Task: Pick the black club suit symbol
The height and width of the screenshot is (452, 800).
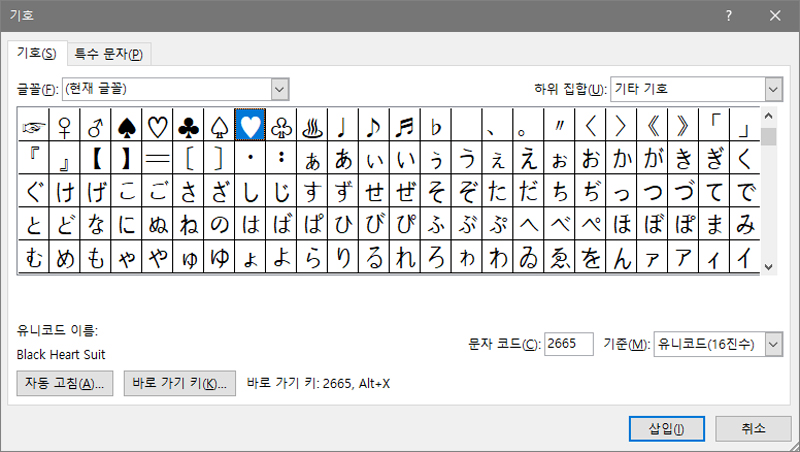Action: 188,125
